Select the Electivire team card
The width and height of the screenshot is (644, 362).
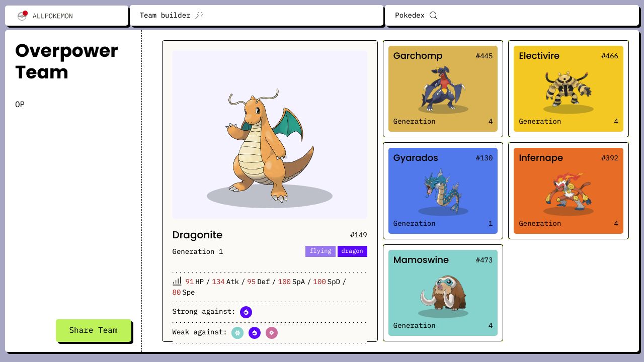point(568,88)
